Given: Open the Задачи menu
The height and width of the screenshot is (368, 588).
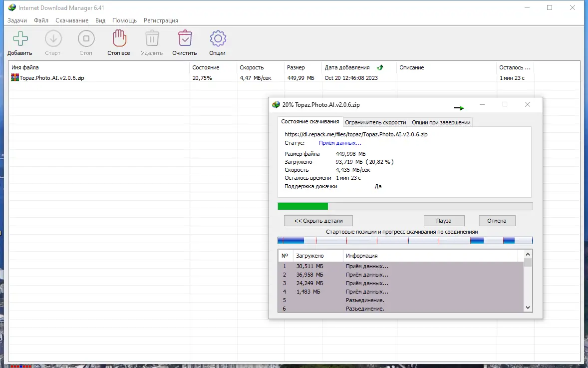Looking at the screenshot, I should click(17, 20).
